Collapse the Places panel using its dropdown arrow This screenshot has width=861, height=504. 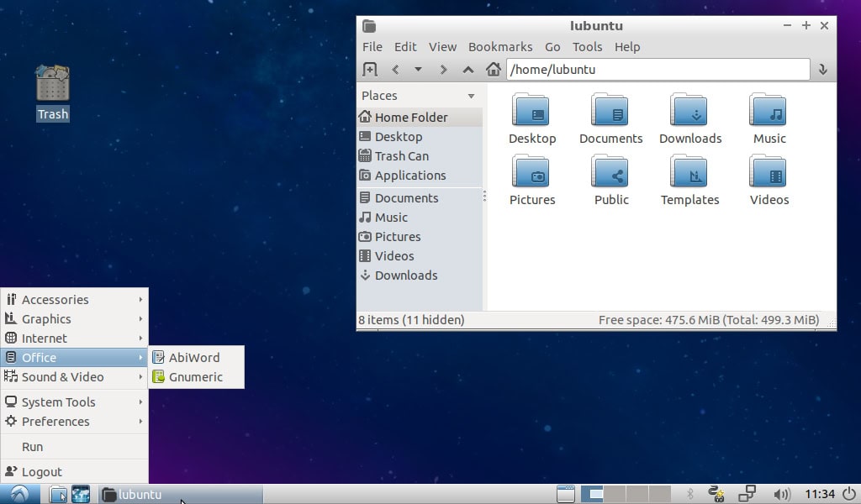(470, 96)
